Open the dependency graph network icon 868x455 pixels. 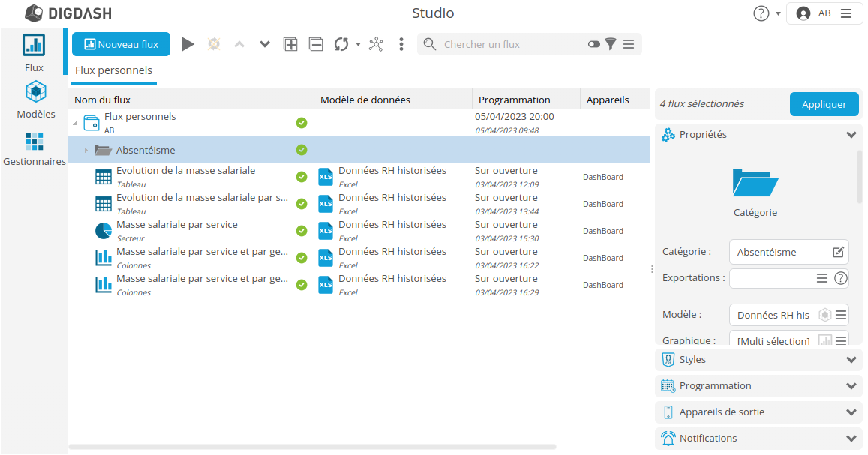pyautogui.click(x=376, y=44)
